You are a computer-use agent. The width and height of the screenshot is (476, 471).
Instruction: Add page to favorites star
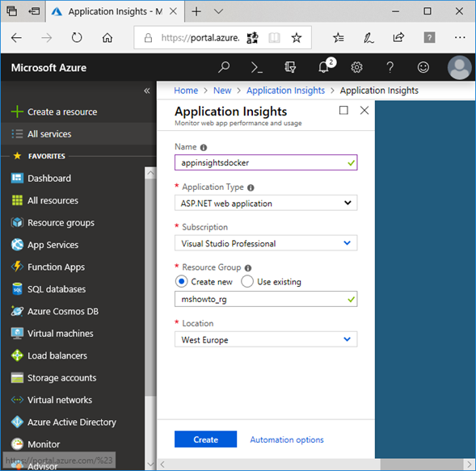pos(297,38)
